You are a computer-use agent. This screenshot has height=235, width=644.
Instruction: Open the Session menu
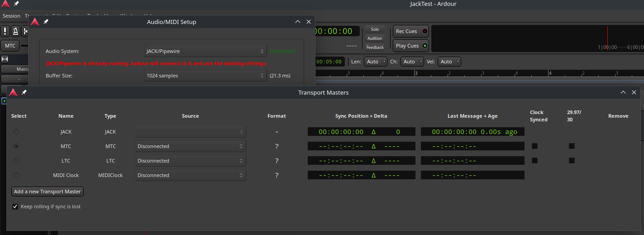click(11, 16)
